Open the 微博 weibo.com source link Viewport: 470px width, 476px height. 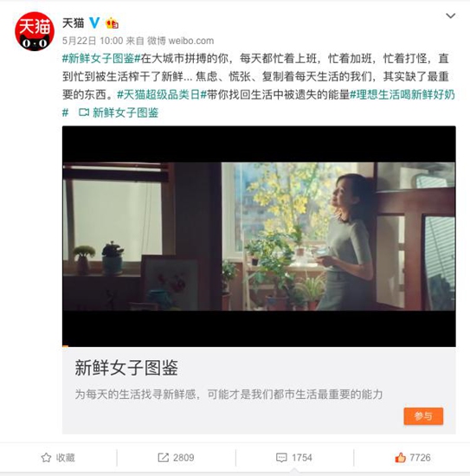tap(180, 41)
